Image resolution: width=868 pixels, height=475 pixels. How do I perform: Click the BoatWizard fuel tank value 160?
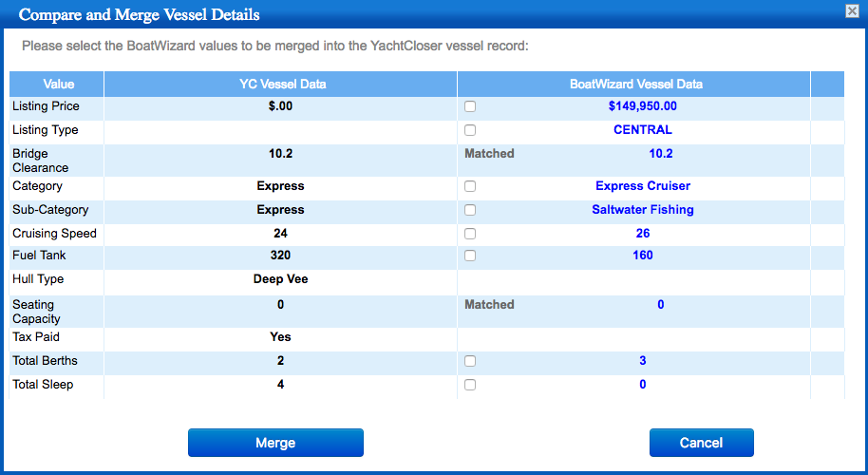(643, 256)
